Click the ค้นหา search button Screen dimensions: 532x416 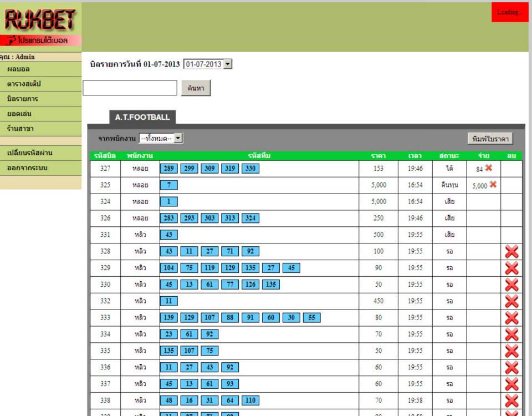(x=196, y=88)
